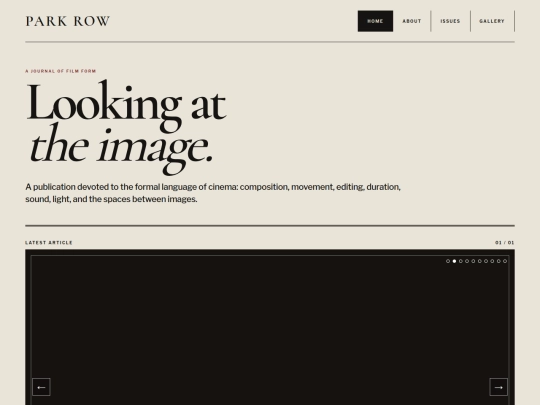The image size is (540, 405).
Task: Choose the fifth carousel indicator dot
Action: point(473,261)
